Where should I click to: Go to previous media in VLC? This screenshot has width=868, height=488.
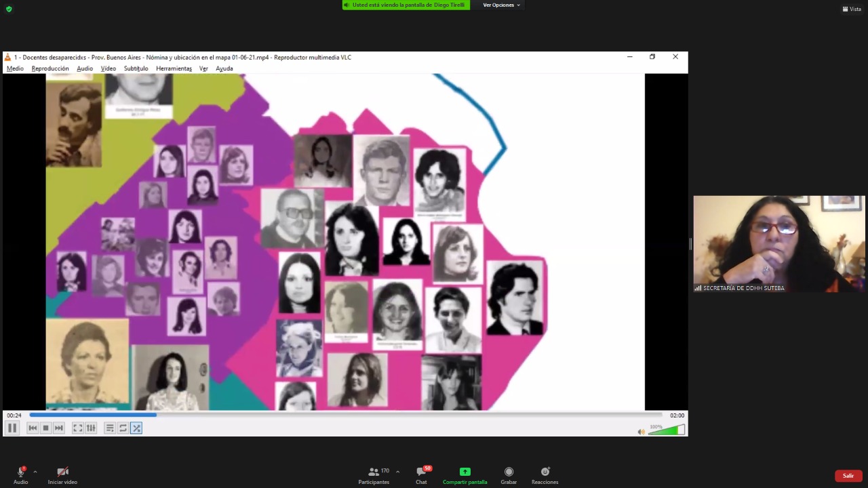tap(33, 428)
